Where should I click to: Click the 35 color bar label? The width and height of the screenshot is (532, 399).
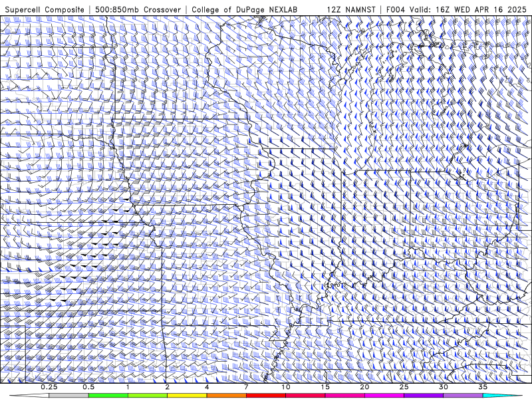point(483,387)
